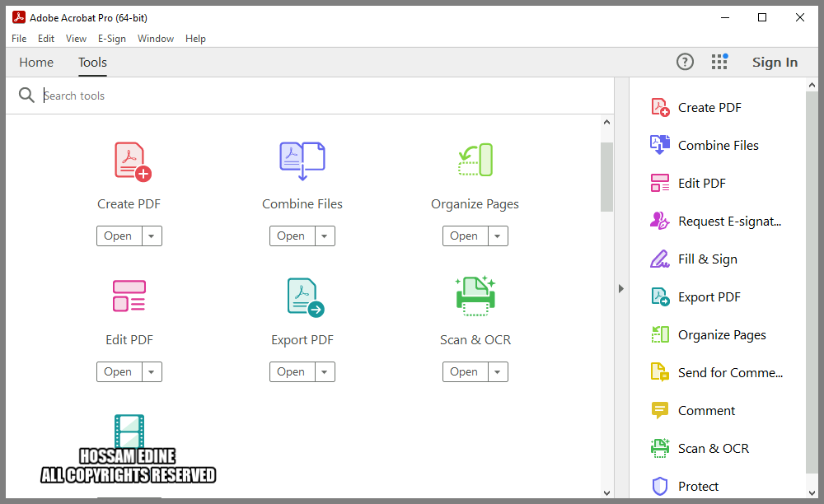
Task: Select Scan & OCR icon in right sidebar
Action: (x=660, y=448)
